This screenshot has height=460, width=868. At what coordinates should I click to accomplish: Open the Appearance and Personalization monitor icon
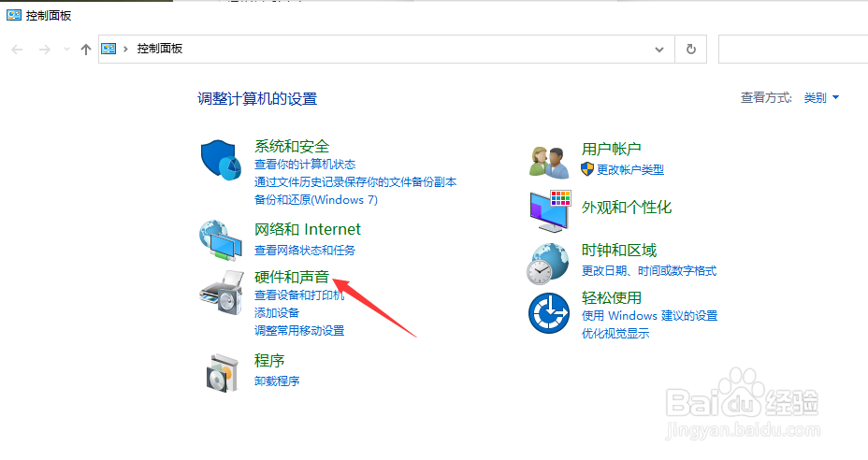pyautogui.click(x=550, y=211)
